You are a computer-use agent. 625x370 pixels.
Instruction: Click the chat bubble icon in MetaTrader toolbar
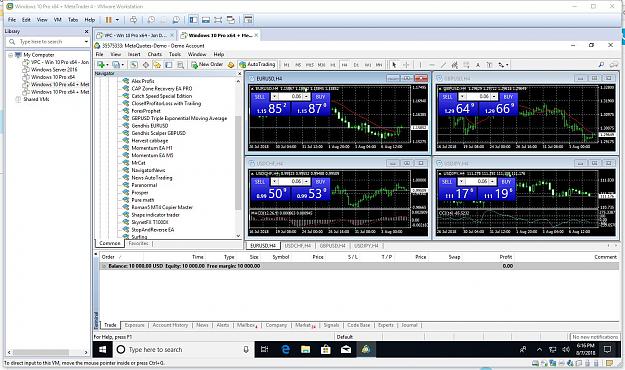coord(614,65)
